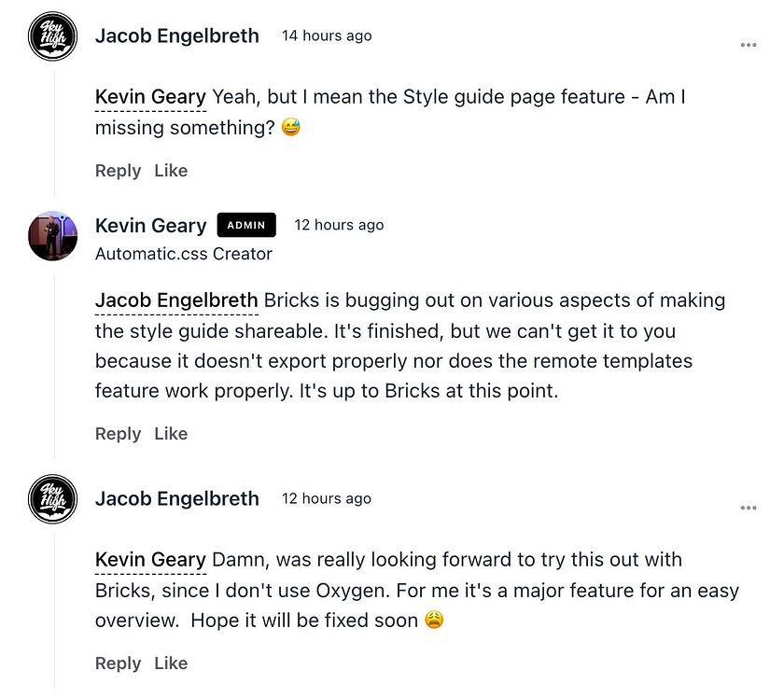The image size is (784, 698).
Task: Open the options menu on the 'Damn' comment
Action: click(748, 508)
